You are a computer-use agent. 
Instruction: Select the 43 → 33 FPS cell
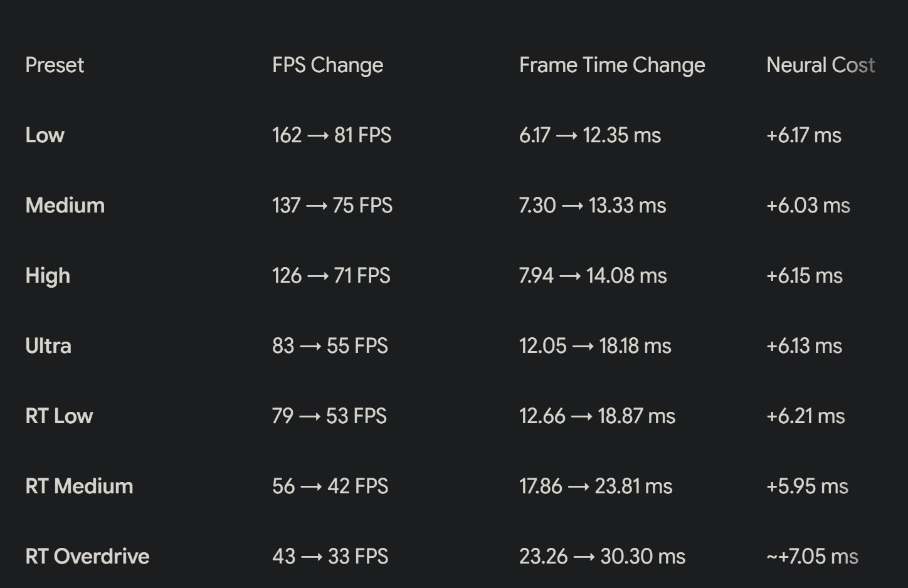click(x=330, y=557)
